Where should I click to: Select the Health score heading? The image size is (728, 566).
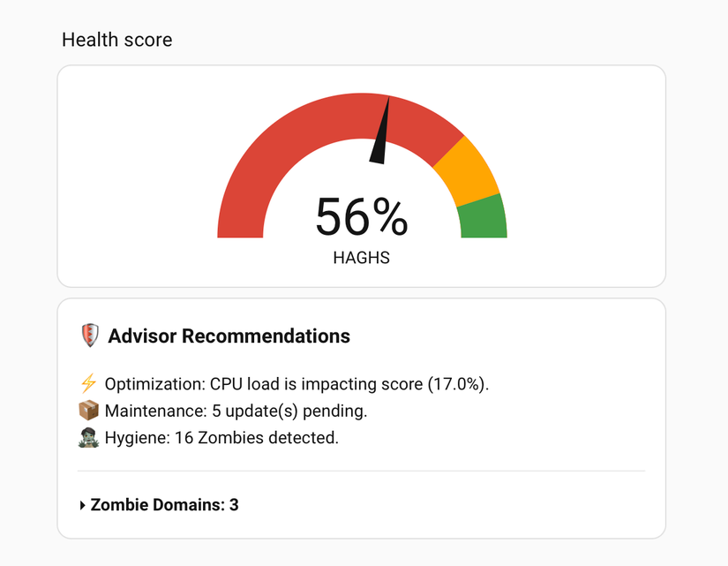pos(116,40)
